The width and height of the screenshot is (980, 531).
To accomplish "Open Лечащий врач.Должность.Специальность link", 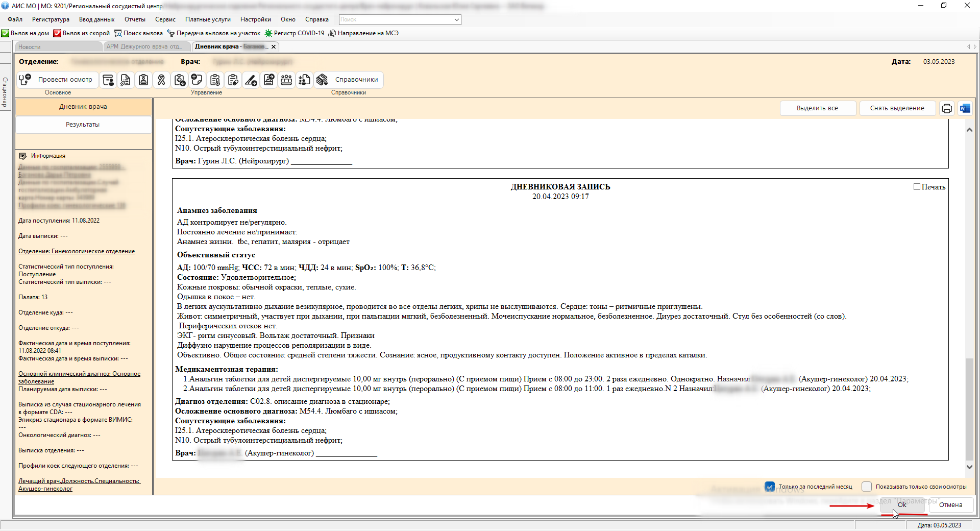I will tap(79, 485).
